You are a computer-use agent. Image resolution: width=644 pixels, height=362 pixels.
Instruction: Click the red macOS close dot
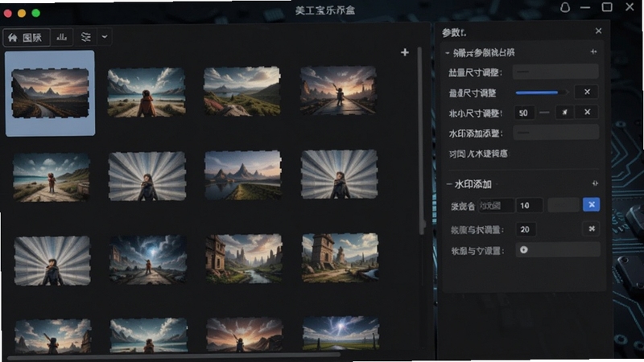(x=7, y=13)
